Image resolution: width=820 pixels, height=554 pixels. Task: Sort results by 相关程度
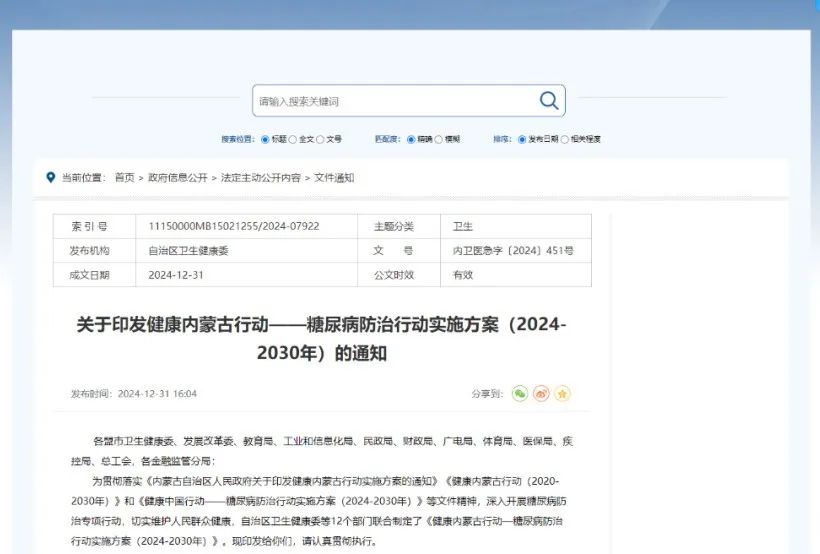coord(565,139)
